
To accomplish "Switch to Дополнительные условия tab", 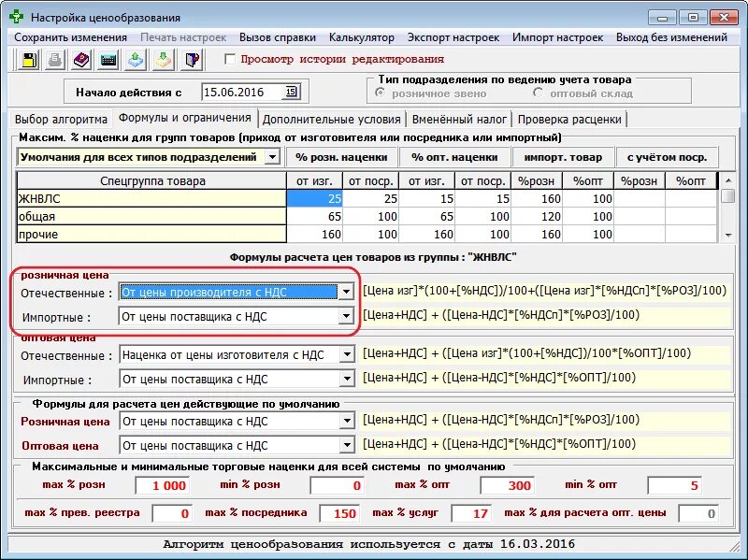I will point(332,120).
